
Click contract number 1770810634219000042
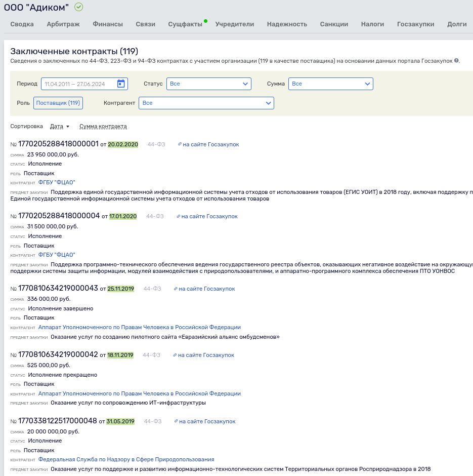58,354
